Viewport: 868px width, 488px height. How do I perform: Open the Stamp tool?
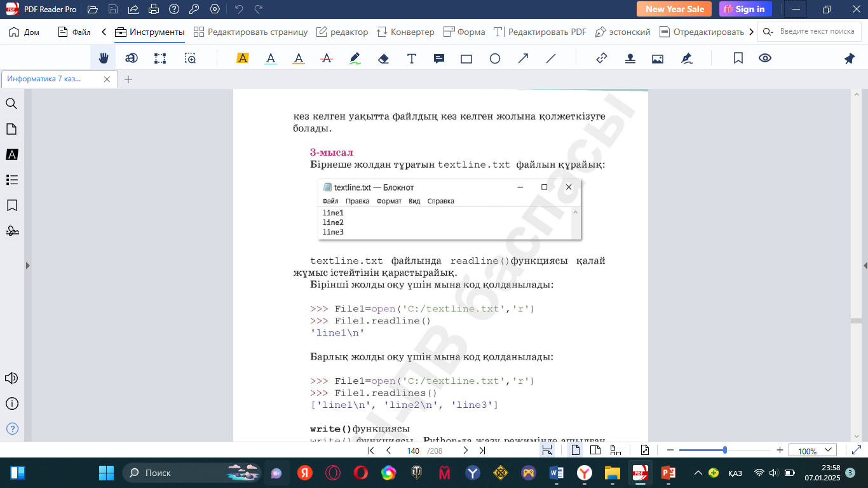click(630, 58)
